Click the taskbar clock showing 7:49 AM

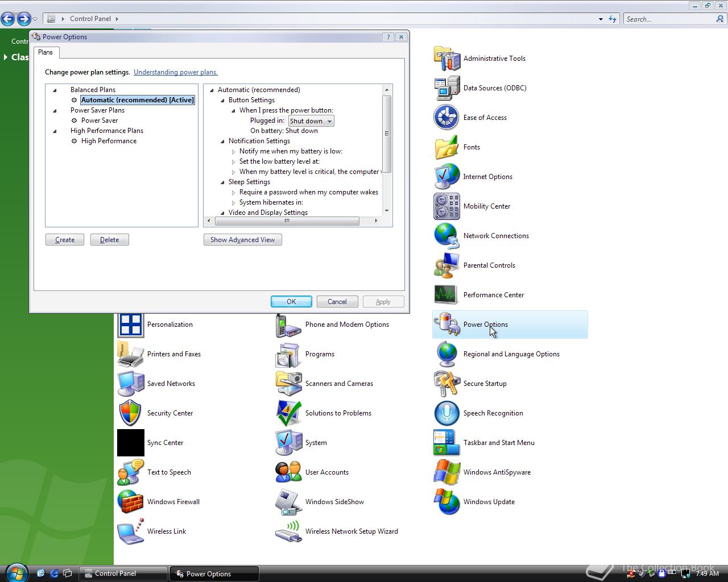pos(707,573)
